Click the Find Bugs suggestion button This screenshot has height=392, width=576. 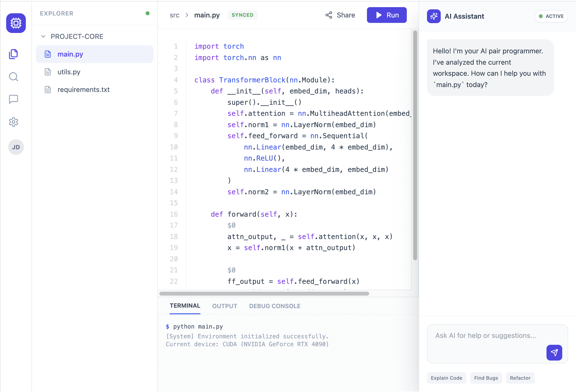tap(486, 378)
